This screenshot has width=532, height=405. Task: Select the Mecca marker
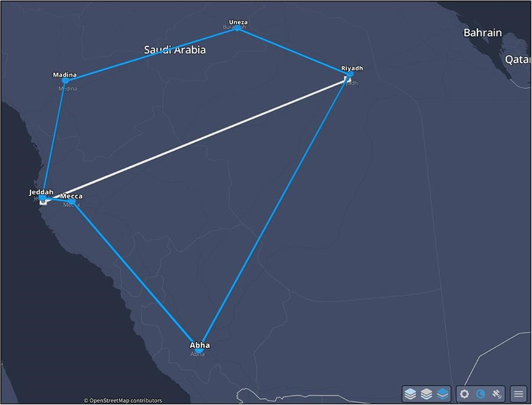(71, 202)
